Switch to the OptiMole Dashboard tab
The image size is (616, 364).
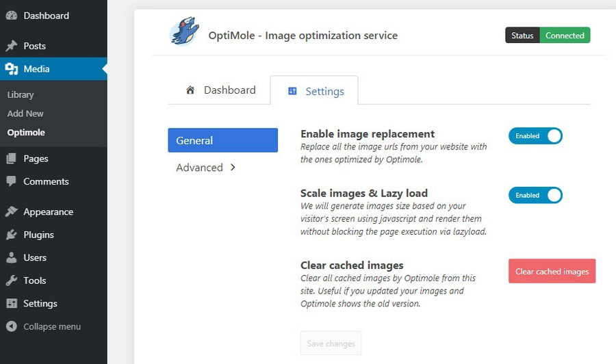click(220, 90)
